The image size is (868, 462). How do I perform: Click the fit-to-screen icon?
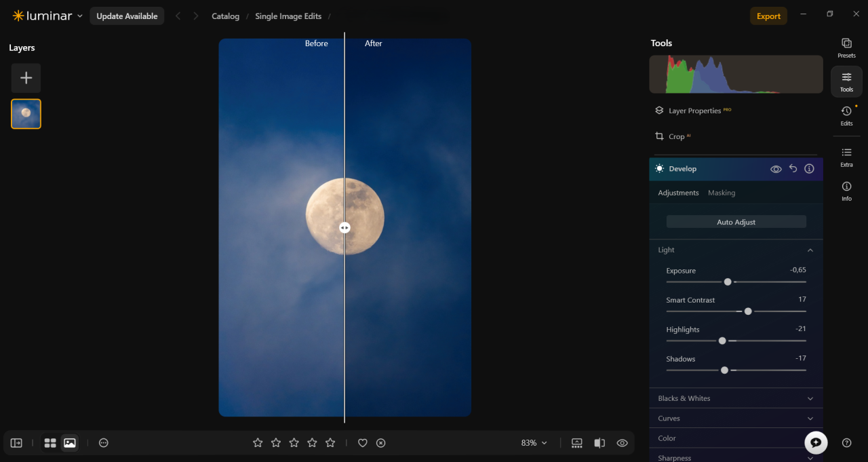click(x=577, y=443)
